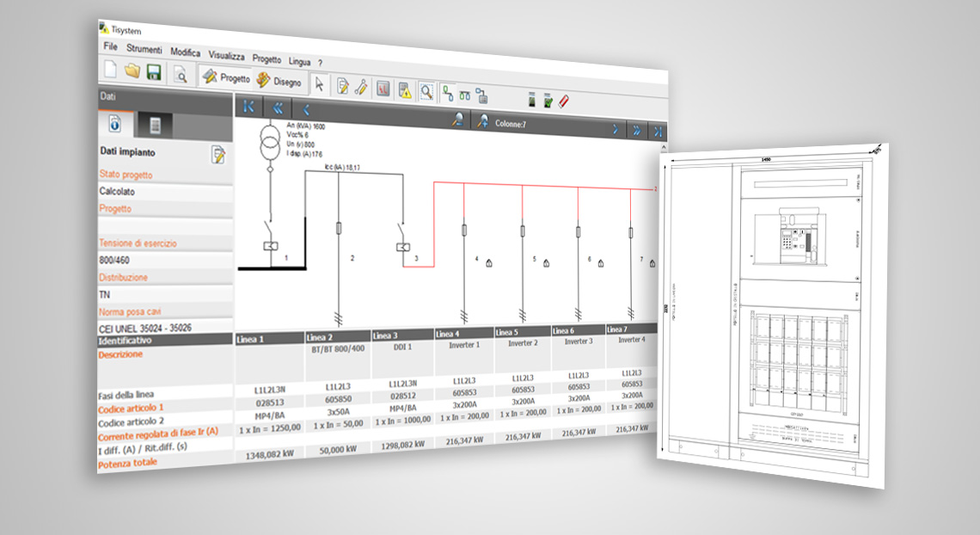Open a project with the folder icon

click(132, 71)
